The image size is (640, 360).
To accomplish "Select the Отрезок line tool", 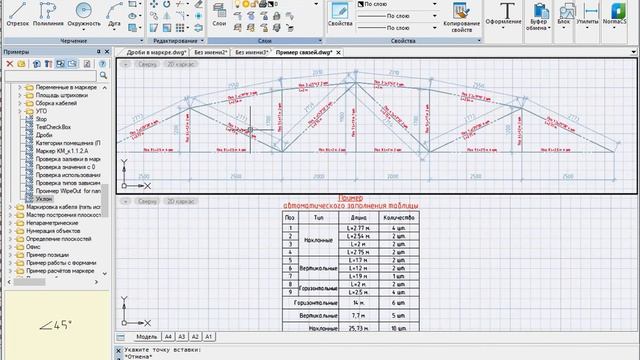I will (18, 14).
